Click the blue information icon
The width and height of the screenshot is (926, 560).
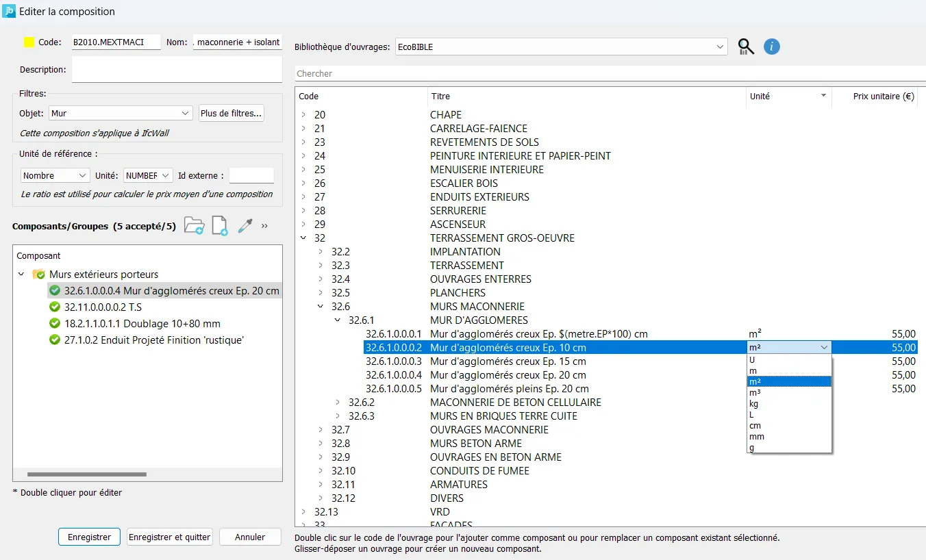coord(772,47)
